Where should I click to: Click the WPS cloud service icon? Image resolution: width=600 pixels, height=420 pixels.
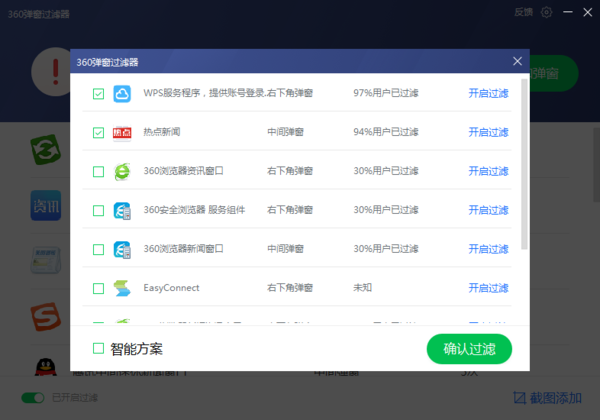122,94
